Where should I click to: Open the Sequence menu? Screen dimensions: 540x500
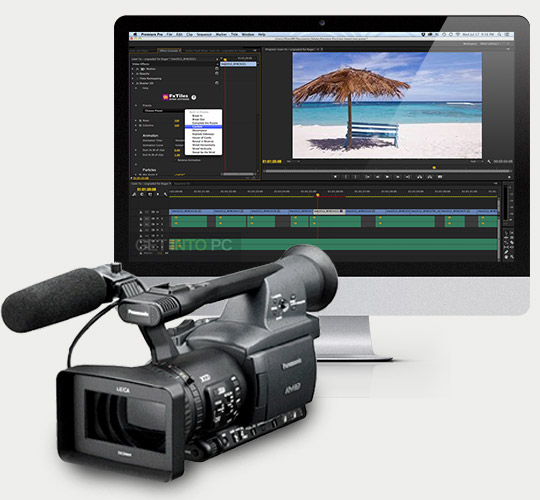204,34
